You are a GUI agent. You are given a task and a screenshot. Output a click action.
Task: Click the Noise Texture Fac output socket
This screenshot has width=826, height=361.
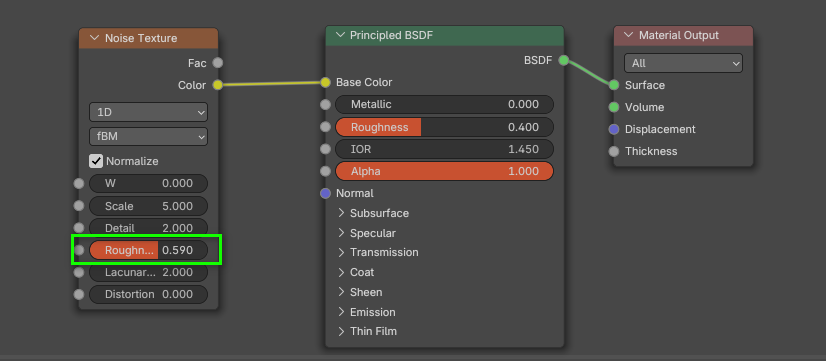(x=218, y=63)
